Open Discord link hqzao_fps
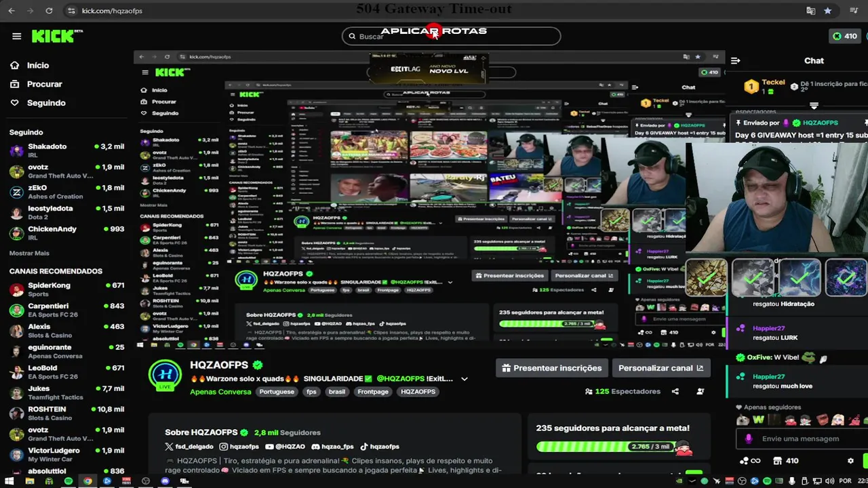Screen dimensions: 868x488 coord(332,447)
